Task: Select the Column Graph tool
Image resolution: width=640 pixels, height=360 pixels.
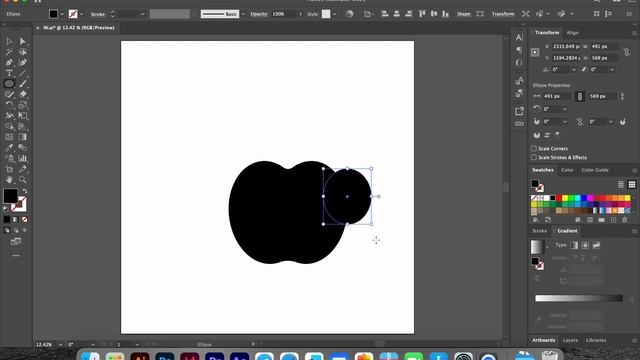Action: point(23,158)
